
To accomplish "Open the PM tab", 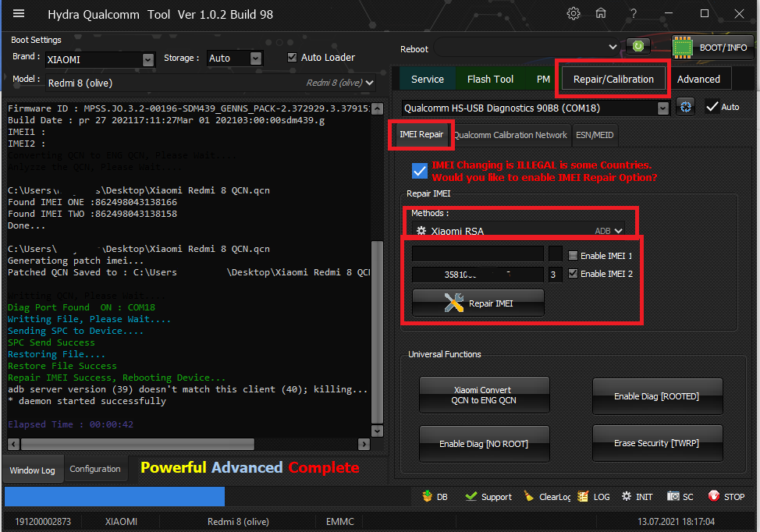I will click(x=543, y=79).
